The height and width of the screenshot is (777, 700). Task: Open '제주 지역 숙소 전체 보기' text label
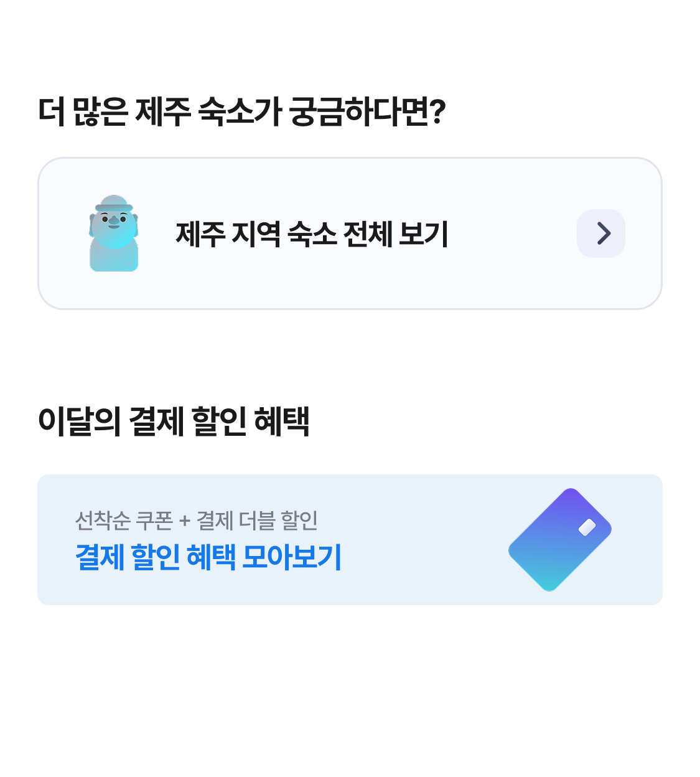(312, 234)
